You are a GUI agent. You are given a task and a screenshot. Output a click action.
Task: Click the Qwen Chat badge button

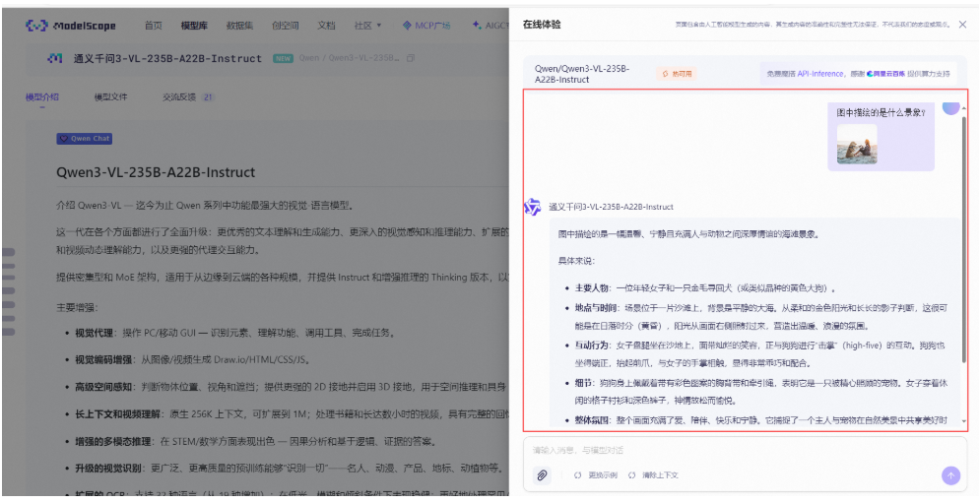click(x=85, y=139)
